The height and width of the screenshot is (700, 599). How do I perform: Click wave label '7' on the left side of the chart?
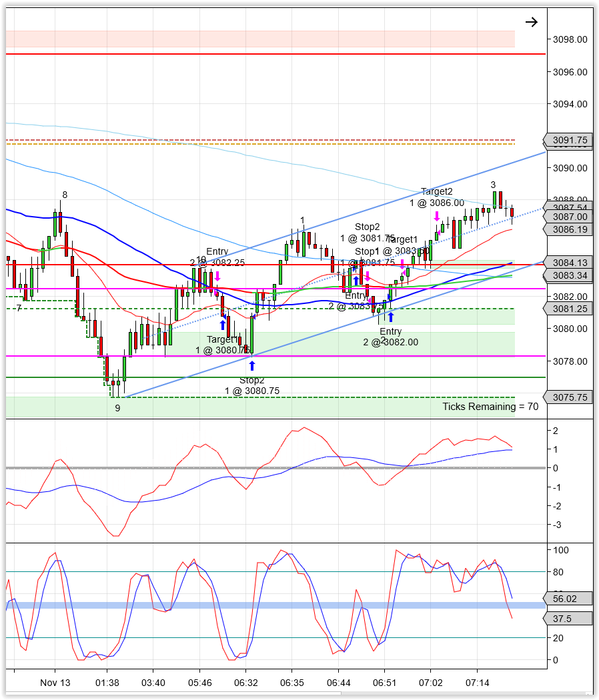pos(19,308)
